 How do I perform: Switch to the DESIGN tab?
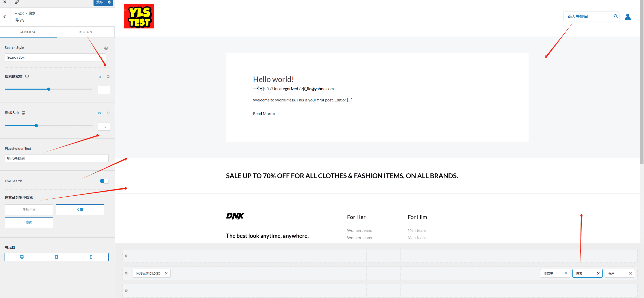pos(85,32)
